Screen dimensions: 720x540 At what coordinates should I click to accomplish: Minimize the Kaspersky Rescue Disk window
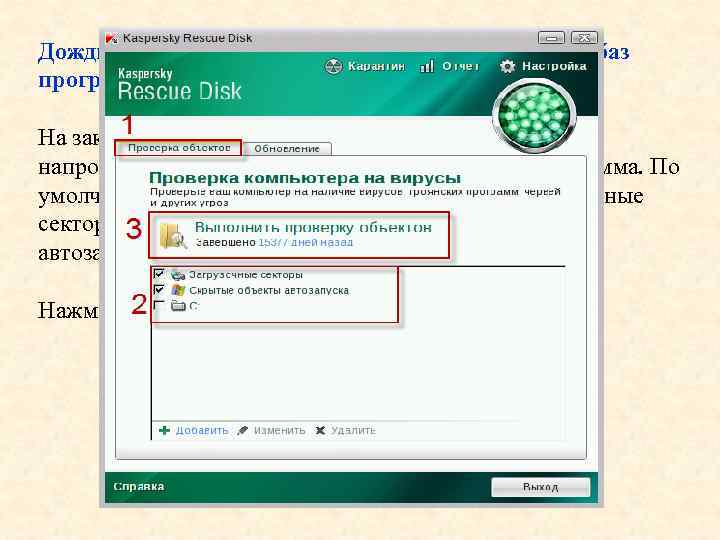click(x=551, y=38)
